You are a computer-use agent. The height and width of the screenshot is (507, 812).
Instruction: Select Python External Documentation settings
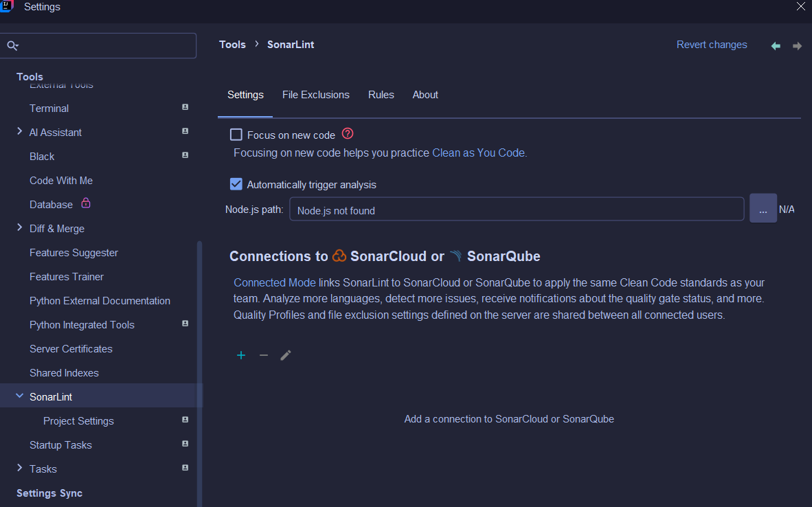point(100,301)
